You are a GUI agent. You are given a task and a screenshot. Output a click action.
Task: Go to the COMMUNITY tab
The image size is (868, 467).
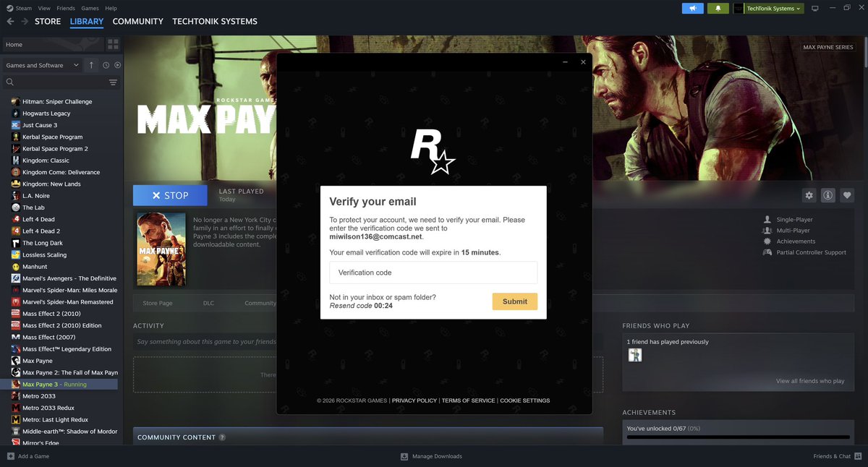click(x=138, y=22)
